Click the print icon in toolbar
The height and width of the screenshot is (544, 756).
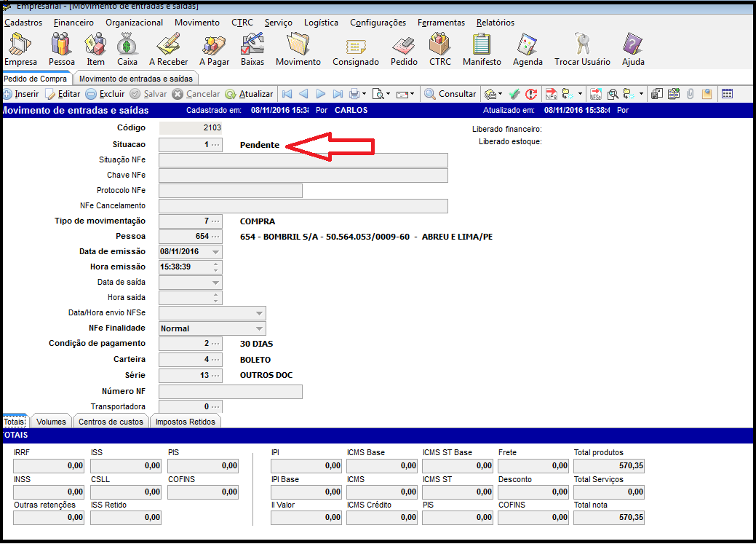(354, 94)
